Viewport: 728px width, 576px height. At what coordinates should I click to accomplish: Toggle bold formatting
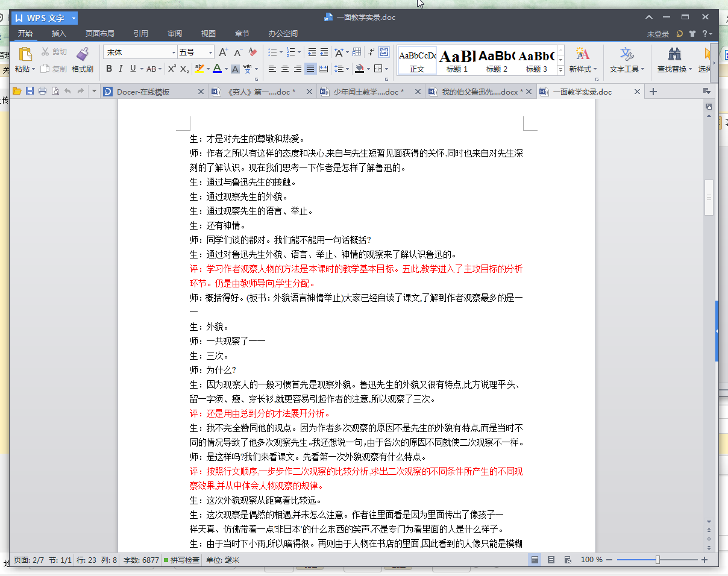click(x=109, y=69)
